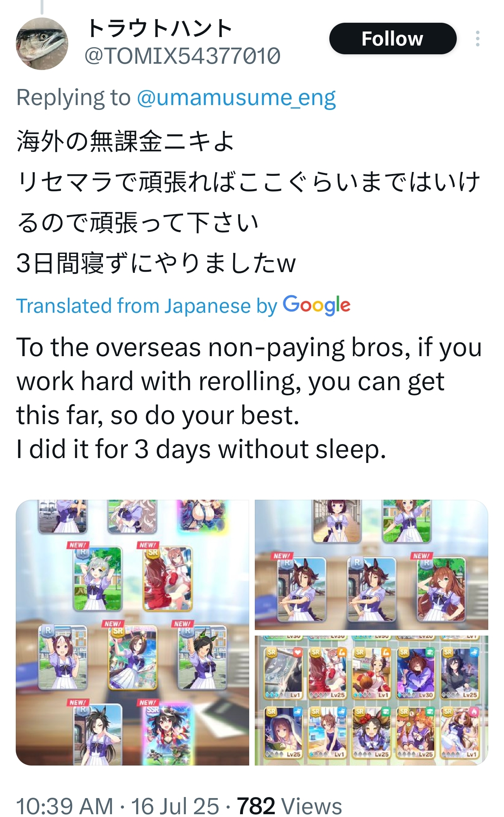Open the display name トラウトハント

point(159,29)
